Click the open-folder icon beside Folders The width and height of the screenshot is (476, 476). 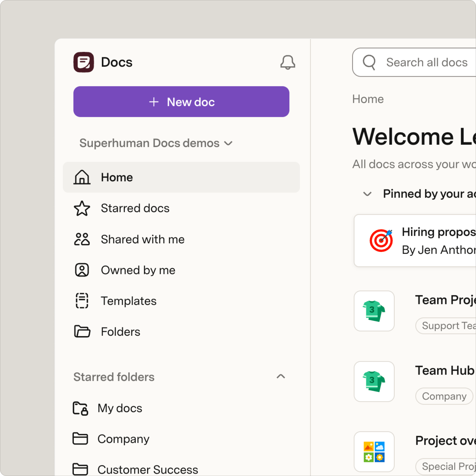click(x=82, y=332)
